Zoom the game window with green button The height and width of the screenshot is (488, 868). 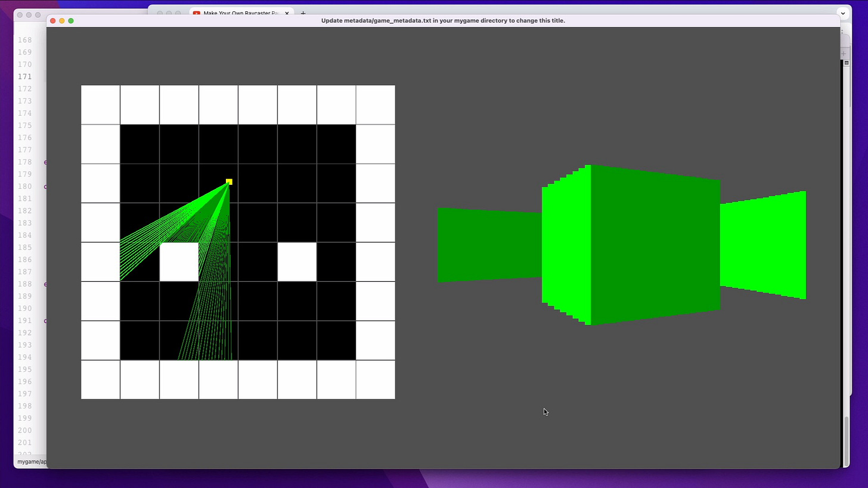(x=70, y=21)
